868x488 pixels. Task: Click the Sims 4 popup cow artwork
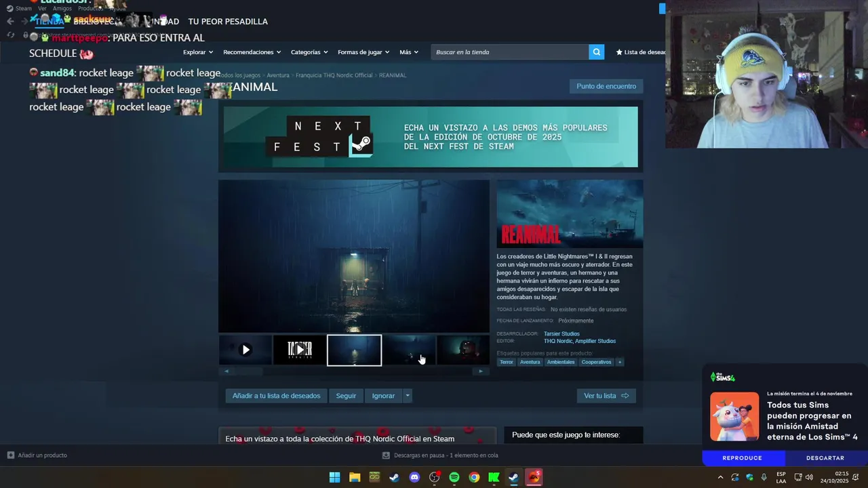(x=734, y=416)
